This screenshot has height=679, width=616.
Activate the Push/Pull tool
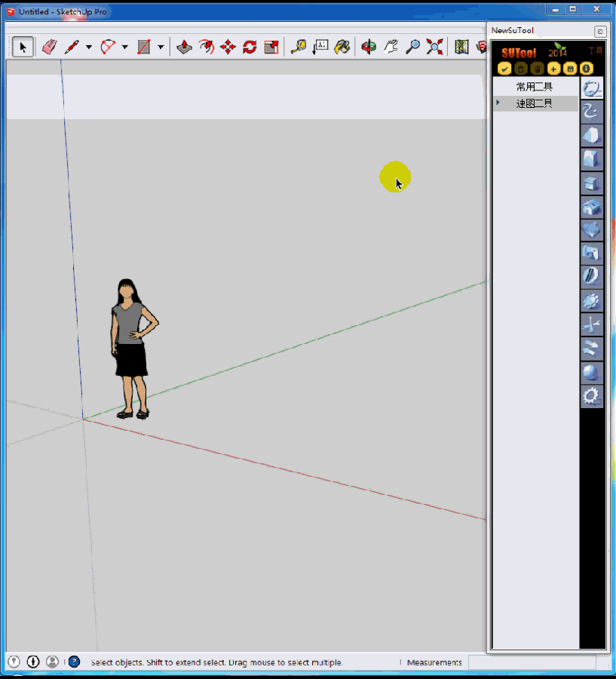pos(185,47)
